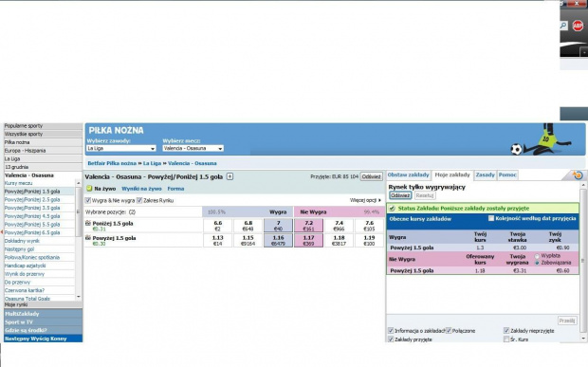Image resolution: width=588 pixels, height=367 pixels.
Task: Click the 1.13 odds cell
Action: pos(217,240)
